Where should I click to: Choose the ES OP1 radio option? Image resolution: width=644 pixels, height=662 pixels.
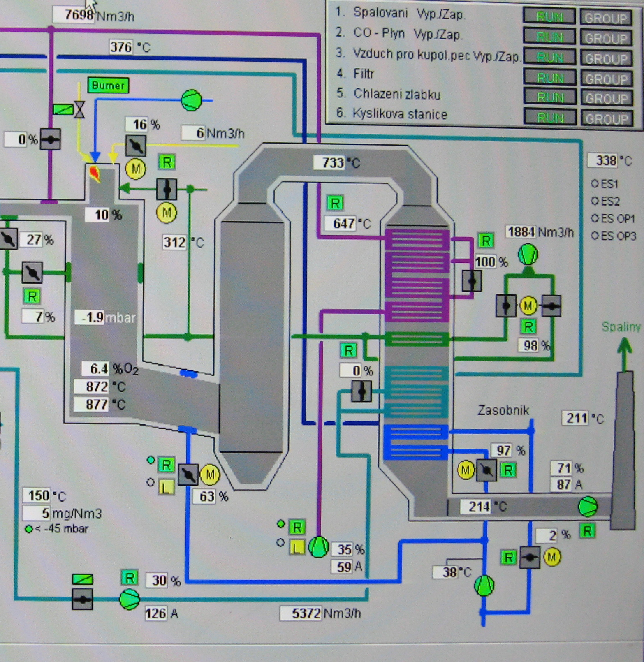click(595, 218)
